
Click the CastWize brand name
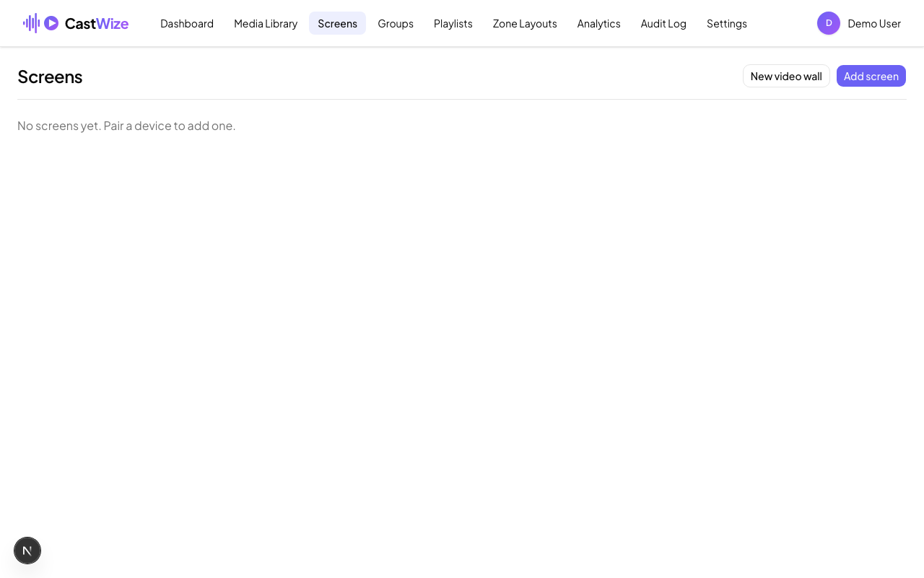(x=97, y=23)
